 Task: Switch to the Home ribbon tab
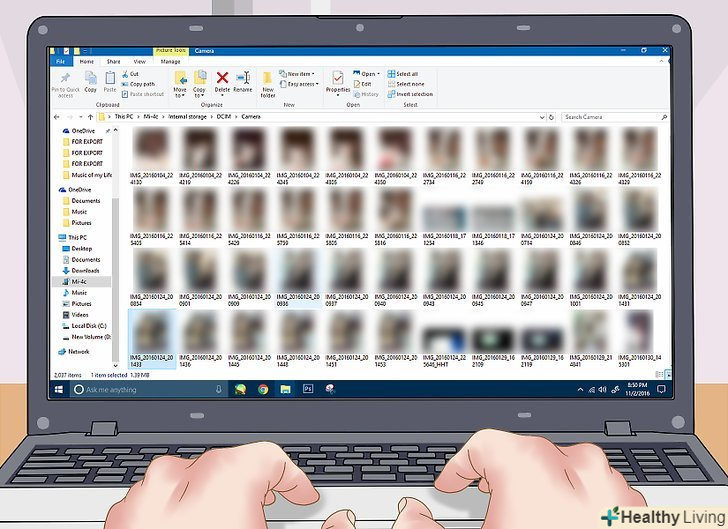86,61
